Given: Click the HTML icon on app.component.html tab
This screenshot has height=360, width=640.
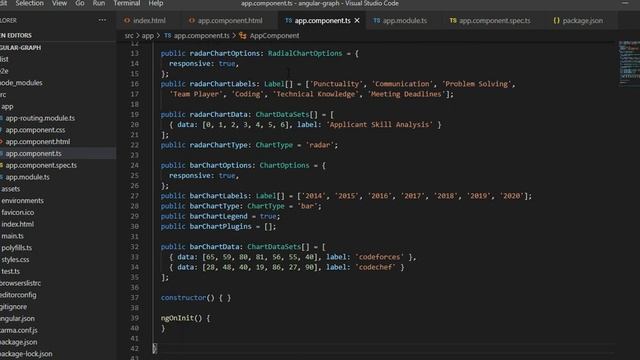Looking at the screenshot, I should pyautogui.click(x=191, y=20).
